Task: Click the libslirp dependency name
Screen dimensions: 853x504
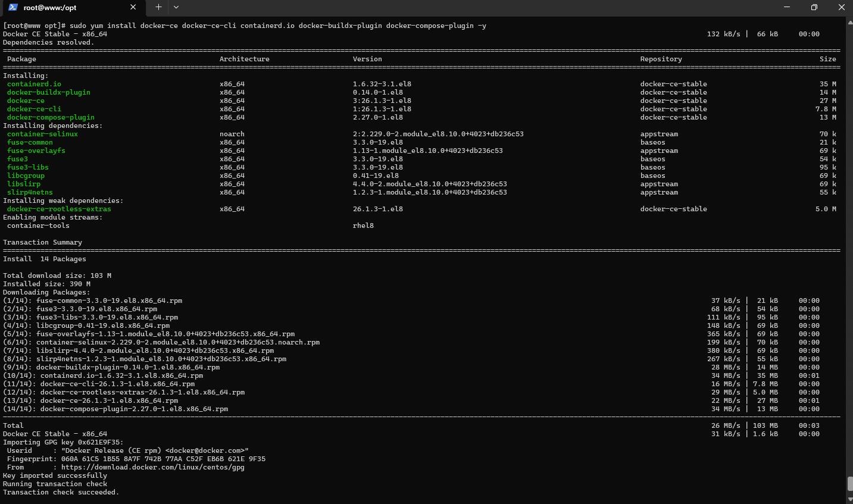Action: click(x=24, y=184)
